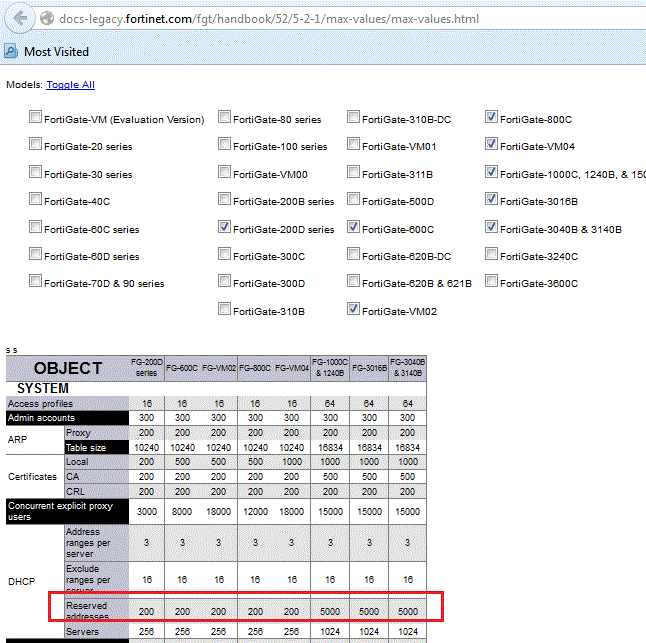Screen dimensions: 646x643
Task: Click the FG-VM02 column header
Action: tap(219, 368)
